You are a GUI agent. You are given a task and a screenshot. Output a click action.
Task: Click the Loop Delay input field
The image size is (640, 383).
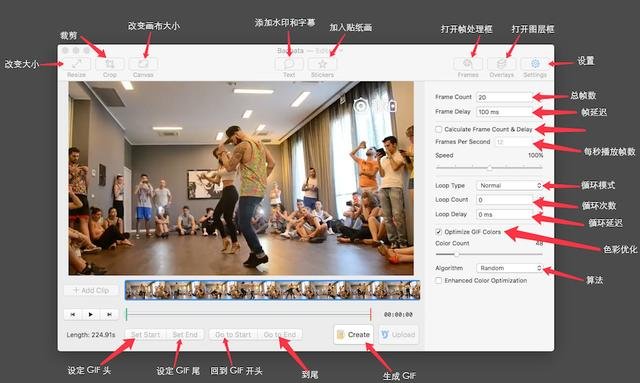pos(504,214)
